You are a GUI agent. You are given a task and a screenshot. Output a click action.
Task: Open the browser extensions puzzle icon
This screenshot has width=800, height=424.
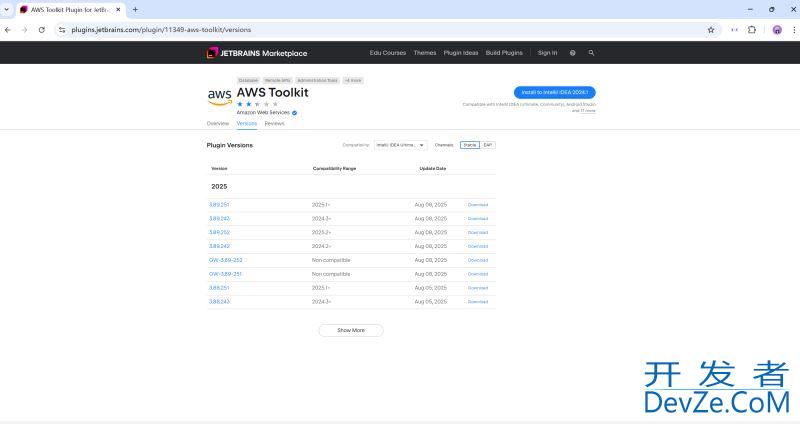pos(752,30)
